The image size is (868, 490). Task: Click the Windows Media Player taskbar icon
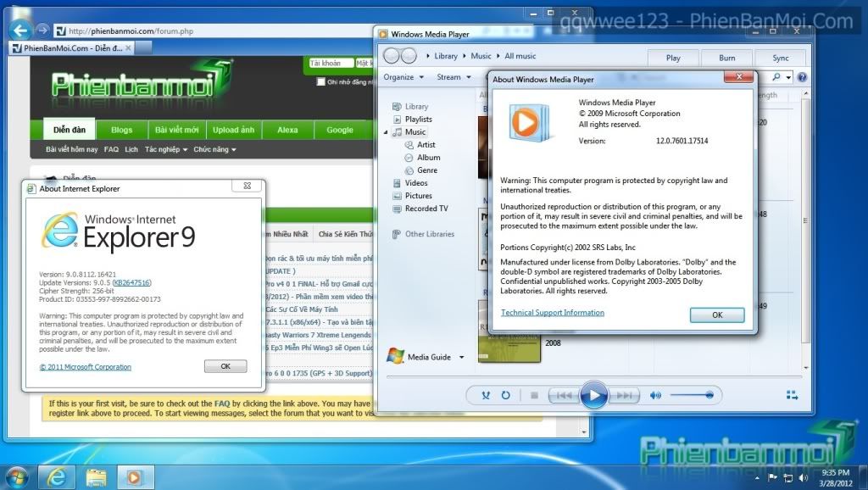point(135,476)
